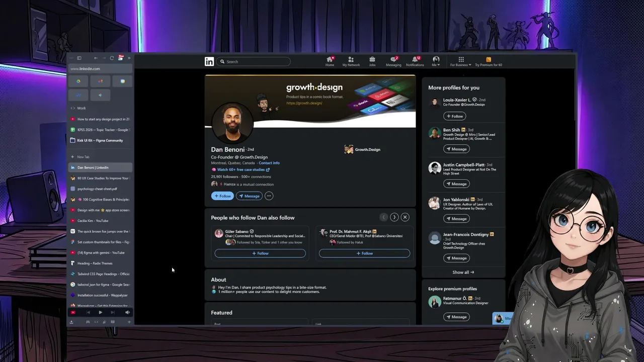644x362 pixels.
Task: Message Justin Campbell-Platt
Action: pos(456,184)
